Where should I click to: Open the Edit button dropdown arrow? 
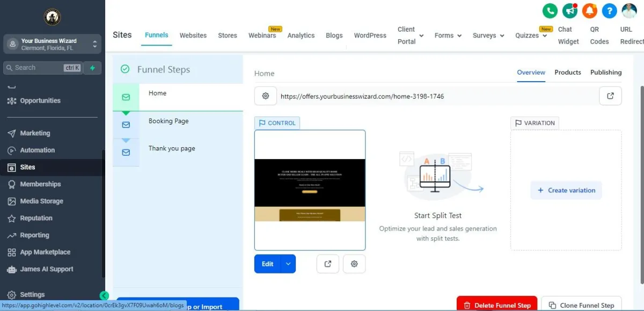(x=288, y=264)
